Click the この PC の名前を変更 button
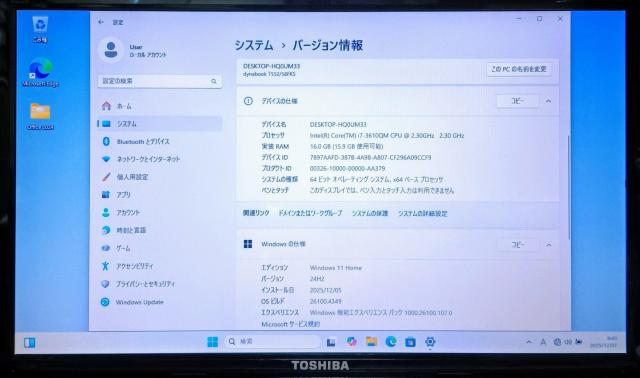This screenshot has width=640, height=378. click(x=518, y=69)
